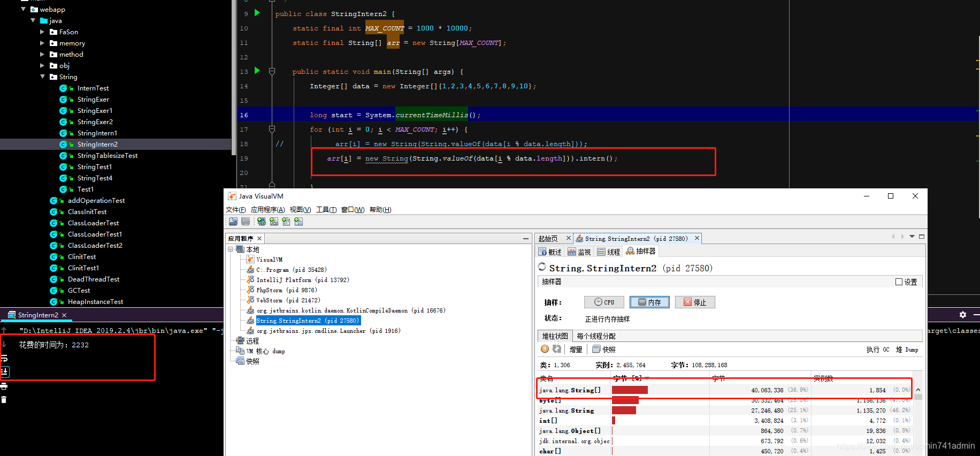
Task: Click the 停止 button
Action: point(695,302)
